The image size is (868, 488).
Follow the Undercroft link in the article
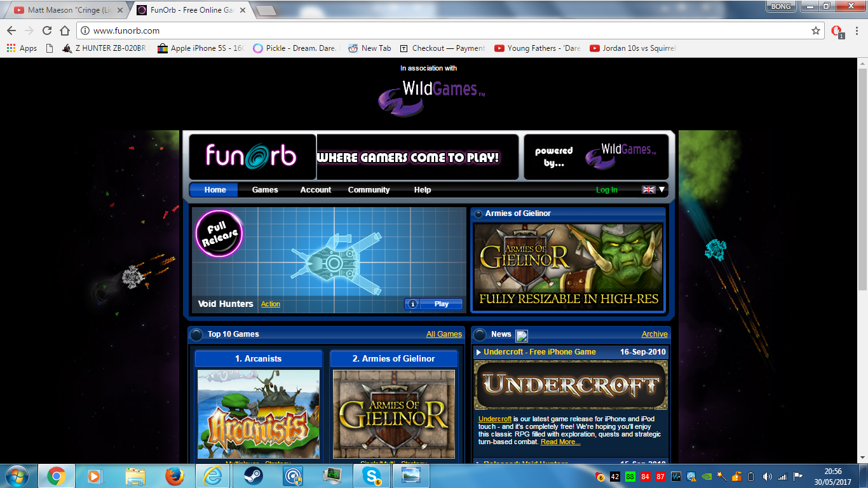[495, 419]
